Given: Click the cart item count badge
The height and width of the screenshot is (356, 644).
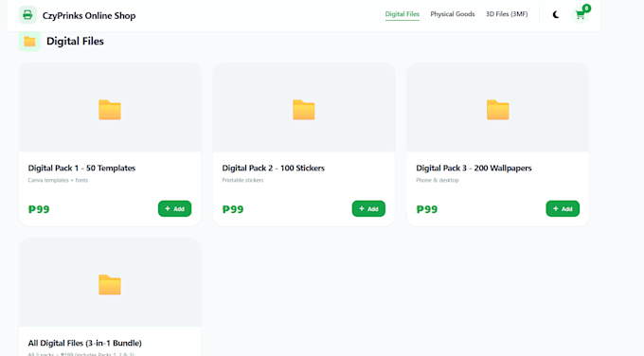Looking at the screenshot, I should 586,9.
